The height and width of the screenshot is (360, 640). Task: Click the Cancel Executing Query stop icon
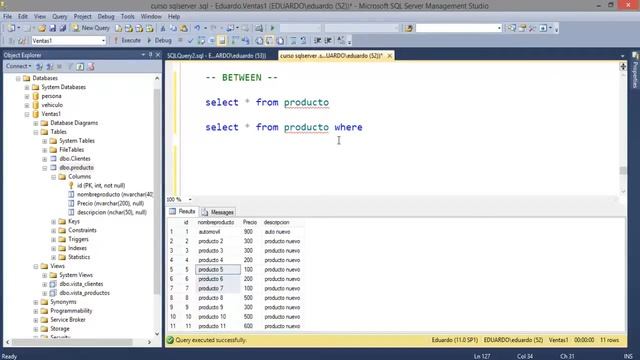pos(180,40)
